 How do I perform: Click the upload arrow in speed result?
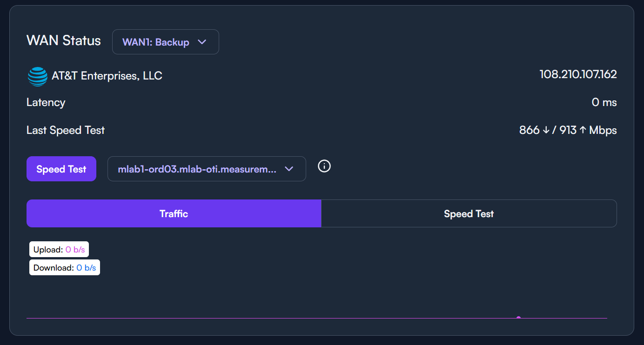(582, 130)
